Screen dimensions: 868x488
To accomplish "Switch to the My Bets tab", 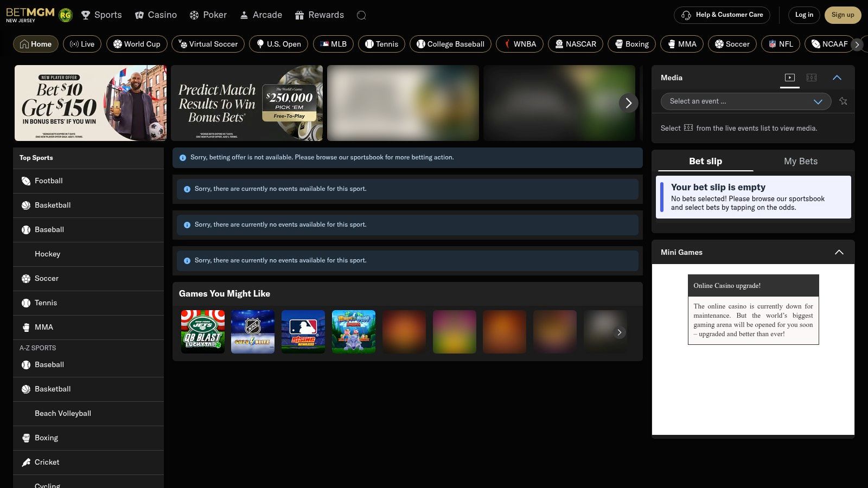I will [801, 161].
